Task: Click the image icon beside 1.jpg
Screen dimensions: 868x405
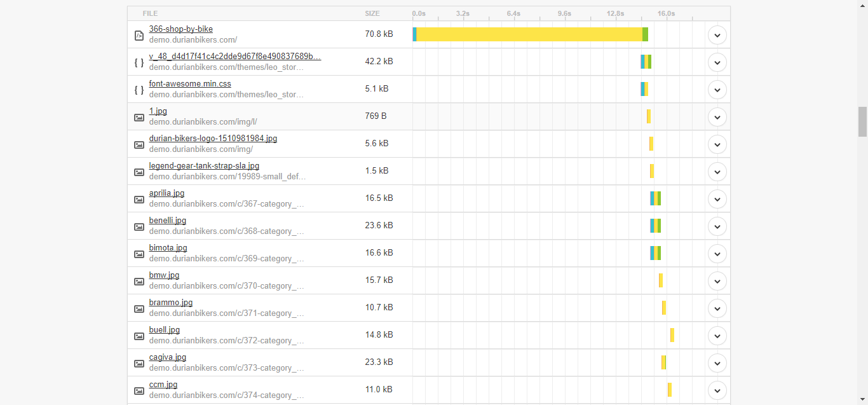Action: coord(139,118)
